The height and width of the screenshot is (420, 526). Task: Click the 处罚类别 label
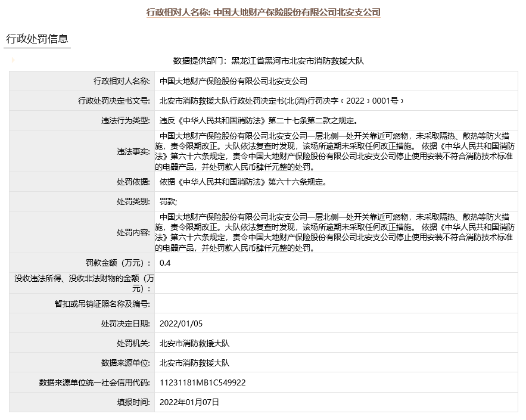pos(133,201)
